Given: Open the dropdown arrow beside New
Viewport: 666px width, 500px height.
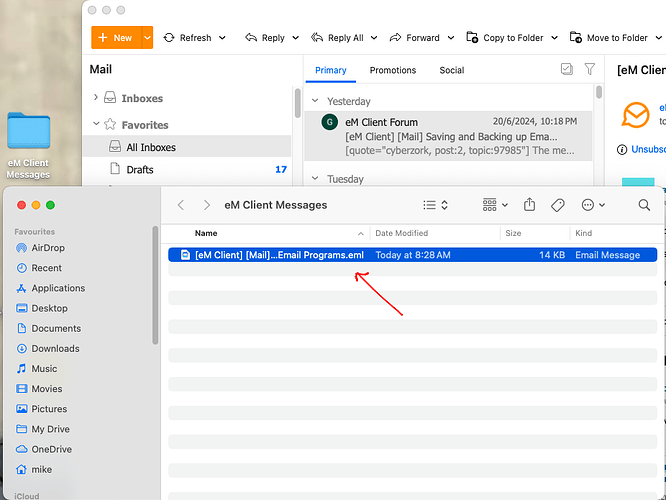Looking at the screenshot, I should click(147, 37).
